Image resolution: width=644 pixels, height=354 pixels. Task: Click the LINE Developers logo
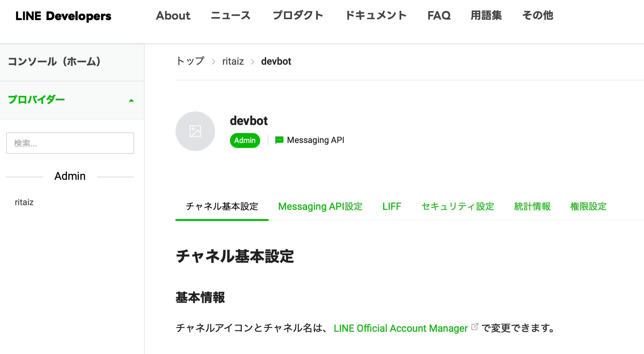(x=63, y=16)
